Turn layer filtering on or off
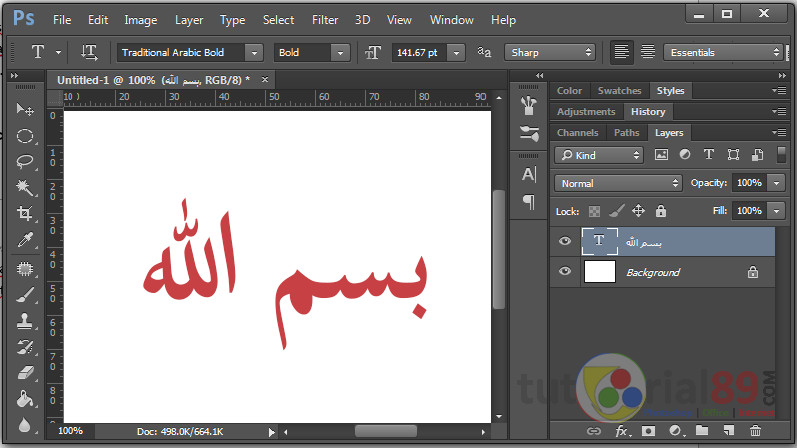Image resolution: width=797 pixels, height=448 pixels. click(782, 155)
